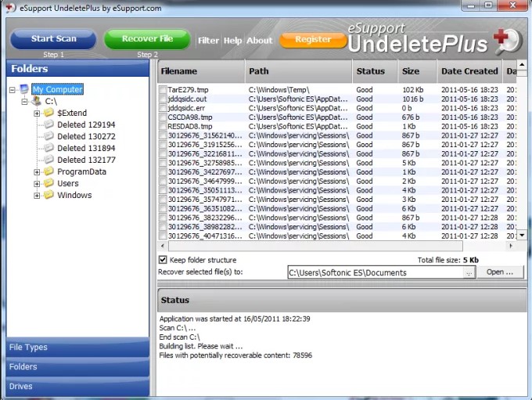
Task: Uncheck Keep folder structure checkbox
Action: pyautogui.click(x=163, y=260)
